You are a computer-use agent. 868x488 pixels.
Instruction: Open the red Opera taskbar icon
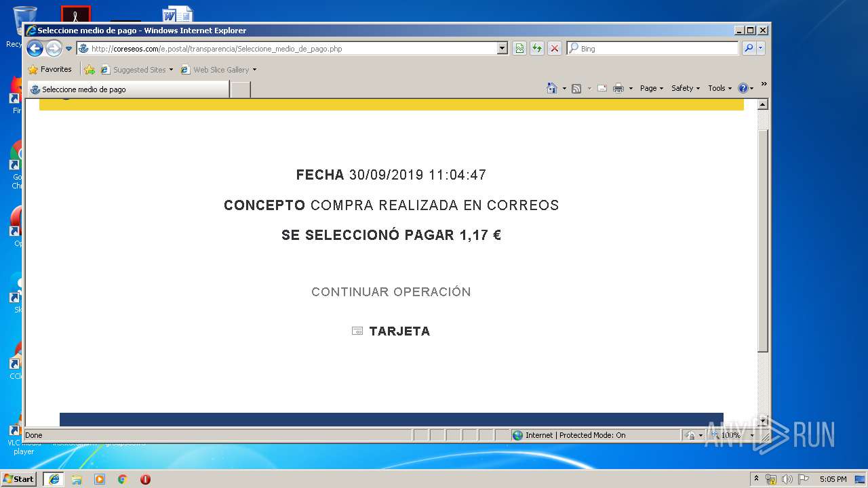145,479
